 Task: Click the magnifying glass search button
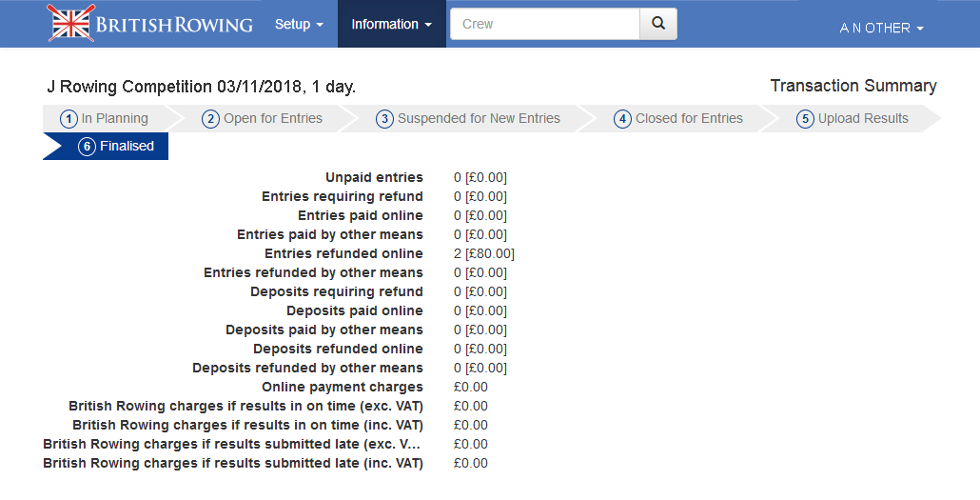pos(658,24)
